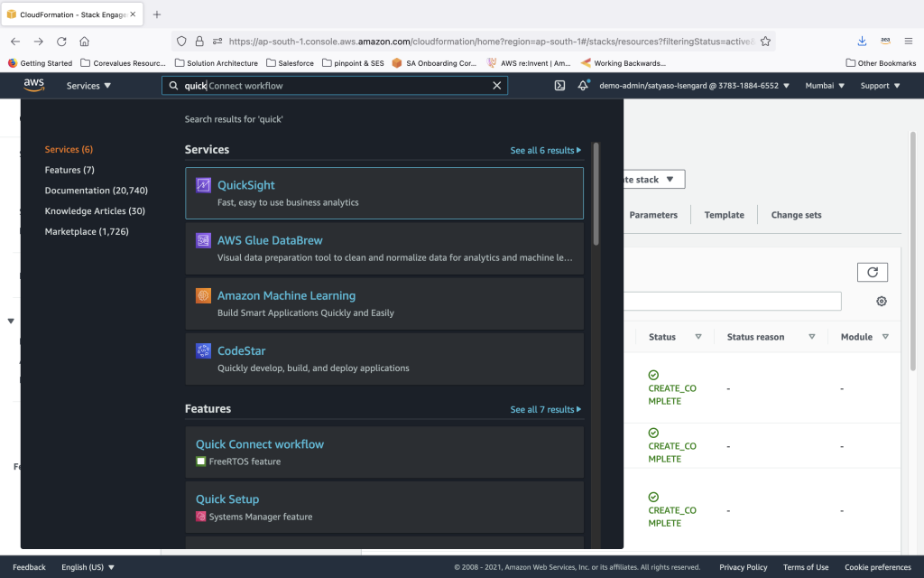Open the Terms of Use link
The image size is (924, 578).
click(806, 567)
